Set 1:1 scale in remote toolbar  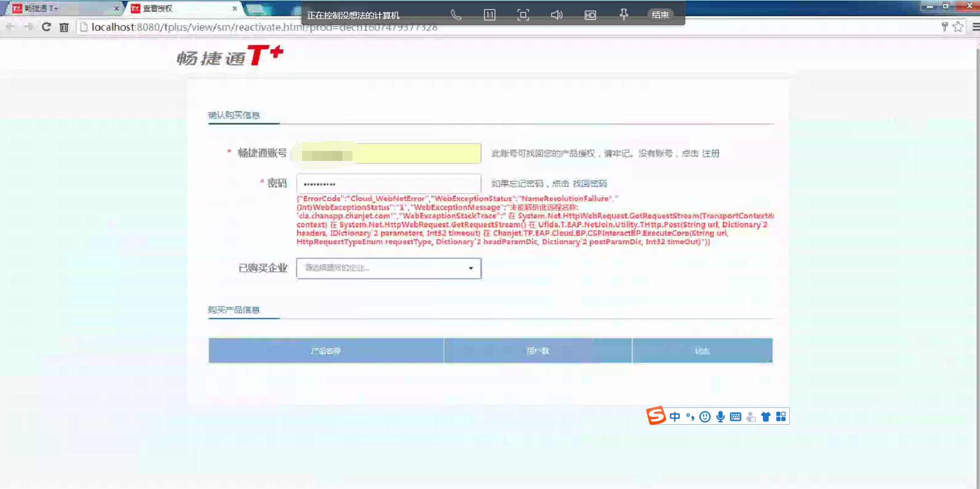point(489,15)
